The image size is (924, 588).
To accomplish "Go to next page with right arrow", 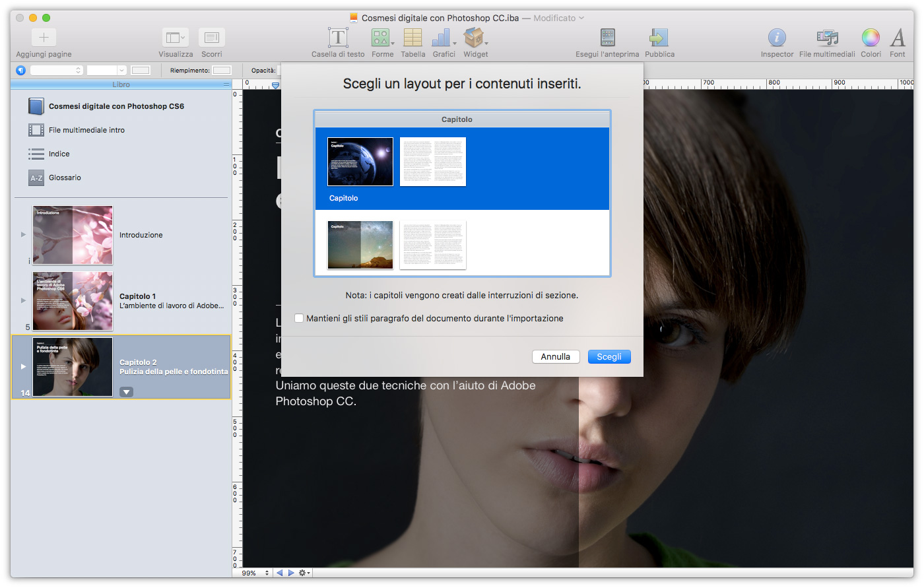I will (x=291, y=573).
